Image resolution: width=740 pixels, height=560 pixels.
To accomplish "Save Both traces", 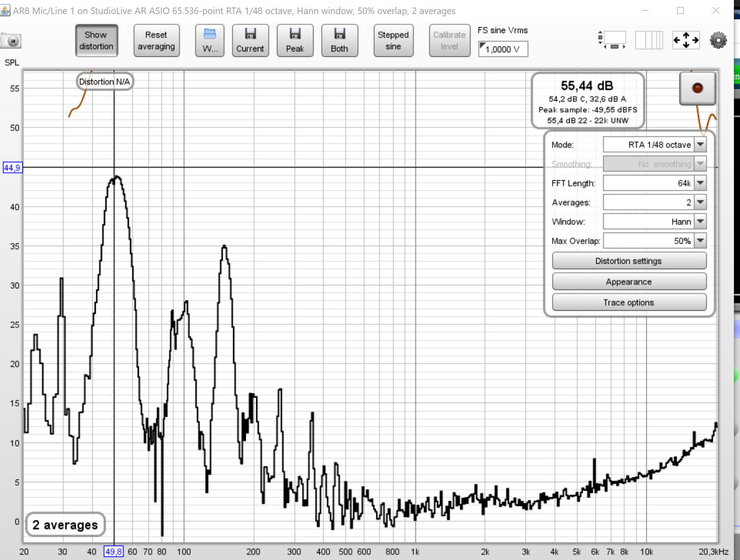I will 339,40.
